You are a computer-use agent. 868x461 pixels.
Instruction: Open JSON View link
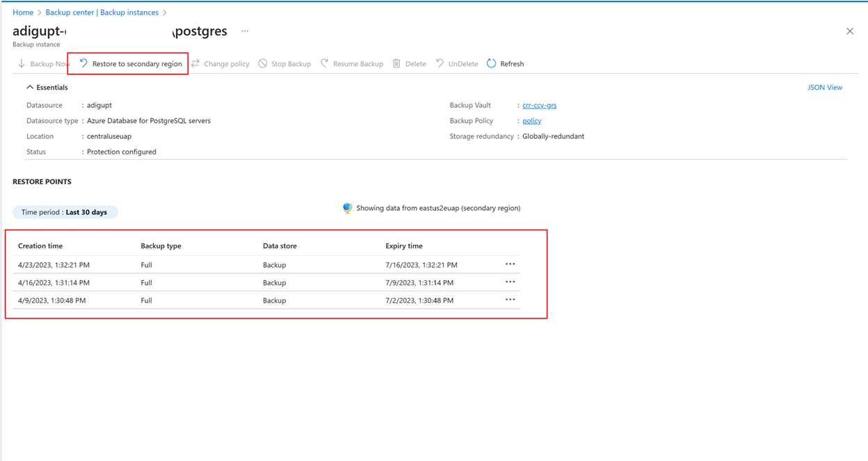click(x=825, y=88)
